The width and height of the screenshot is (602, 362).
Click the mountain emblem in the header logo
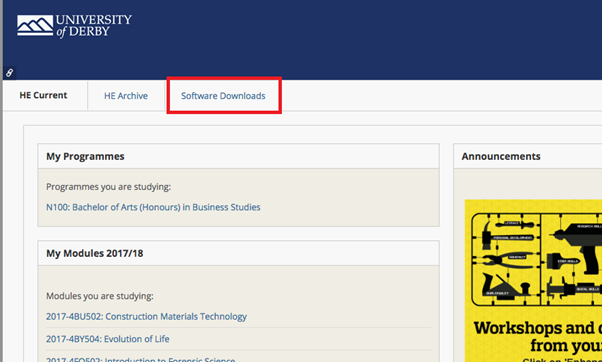[35, 26]
